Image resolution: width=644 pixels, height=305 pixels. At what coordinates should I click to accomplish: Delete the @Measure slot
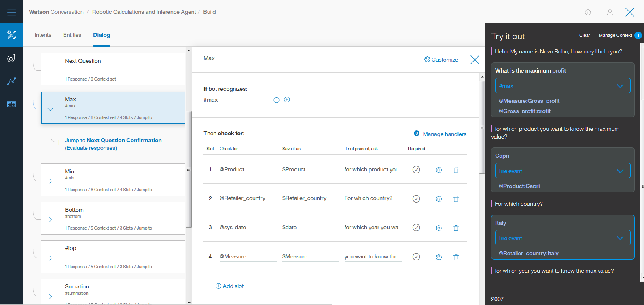tap(456, 257)
